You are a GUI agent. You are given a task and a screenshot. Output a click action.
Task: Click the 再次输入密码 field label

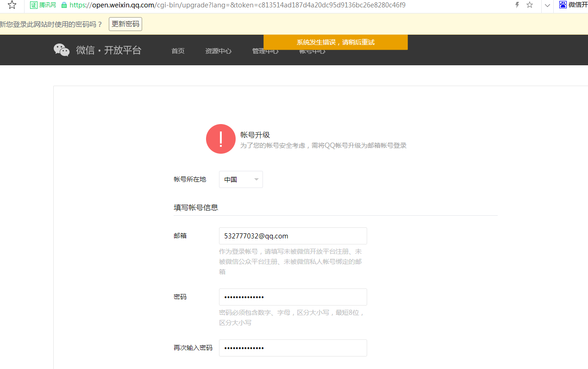[193, 348]
